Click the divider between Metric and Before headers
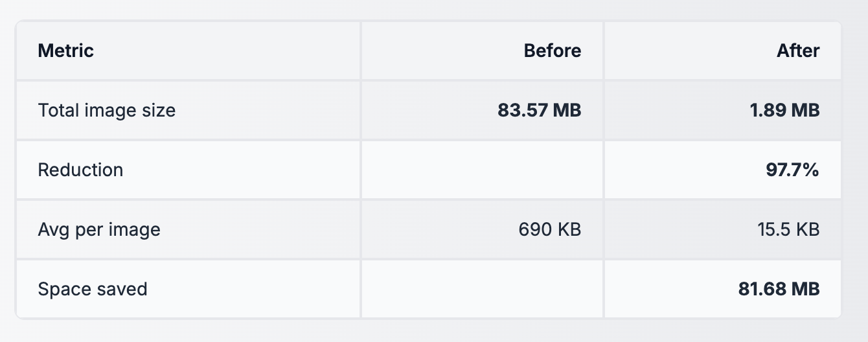The image size is (868, 342). click(x=361, y=51)
